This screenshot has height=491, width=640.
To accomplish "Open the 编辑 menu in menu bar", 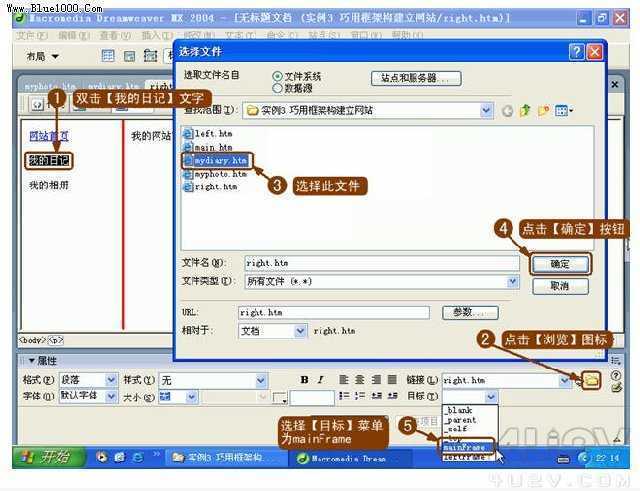I will pyautogui.click(x=74, y=36).
